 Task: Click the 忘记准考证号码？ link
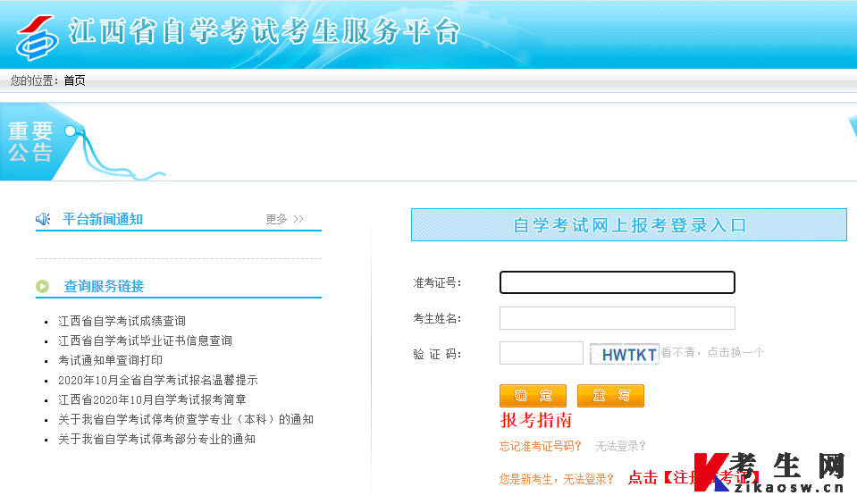pyautogui.click(x=541, y=446)
